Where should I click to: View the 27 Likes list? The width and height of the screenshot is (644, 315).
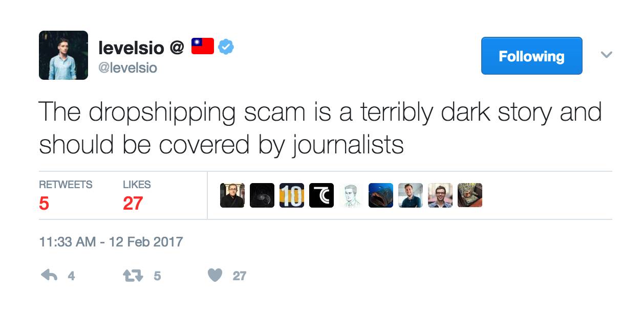tap(137, 196)
